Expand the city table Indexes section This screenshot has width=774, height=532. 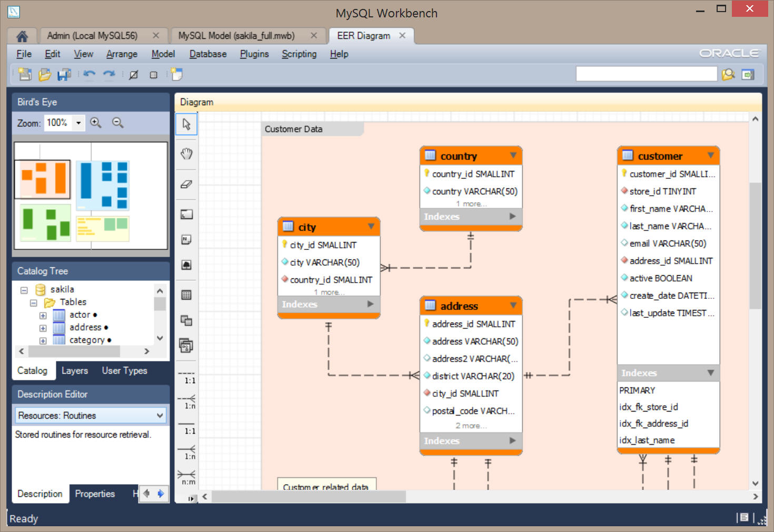(371, 304)
